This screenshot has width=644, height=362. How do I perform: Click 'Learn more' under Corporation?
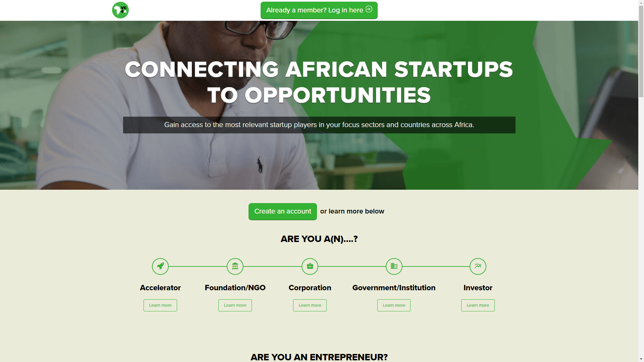click(310, 305)
